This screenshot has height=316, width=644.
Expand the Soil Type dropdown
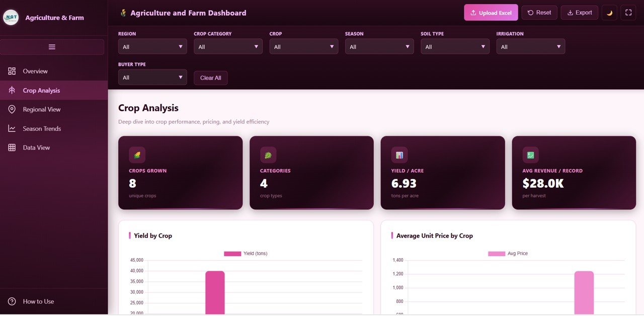click(x=455, y=46)
